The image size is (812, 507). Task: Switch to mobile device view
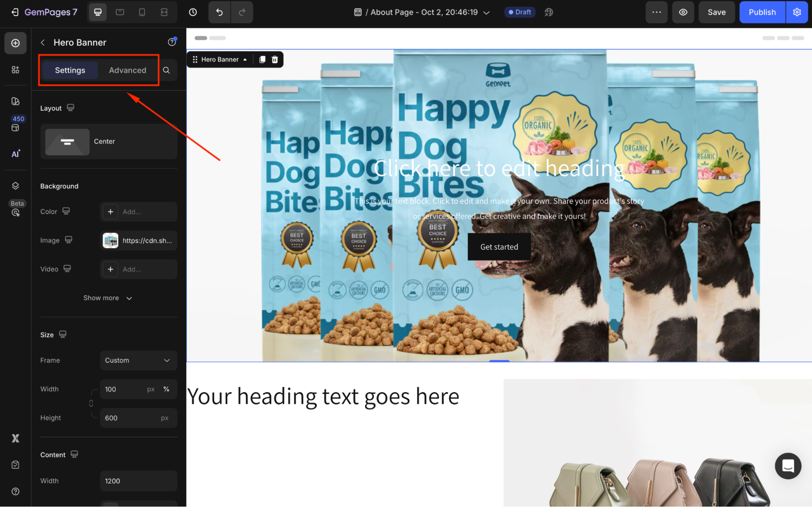(142, 12)
